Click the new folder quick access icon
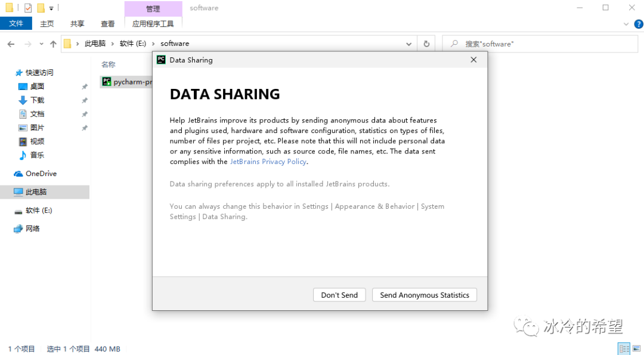 41,8
